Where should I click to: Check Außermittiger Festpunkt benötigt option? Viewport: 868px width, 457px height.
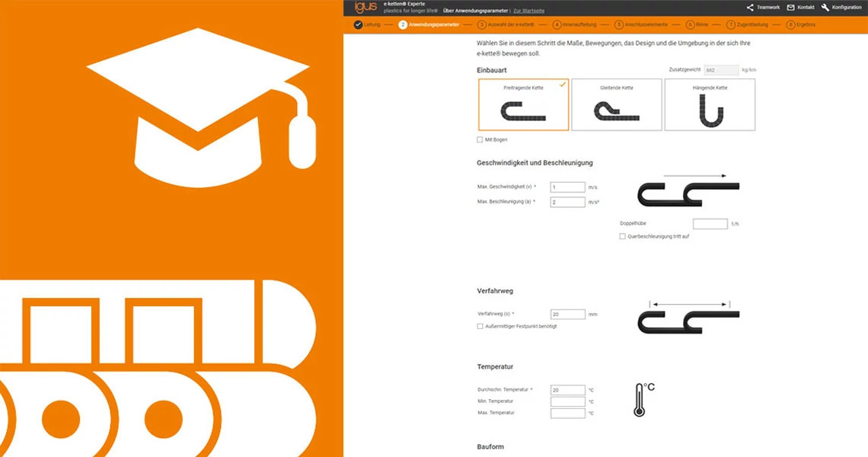[x=480, y=326]
